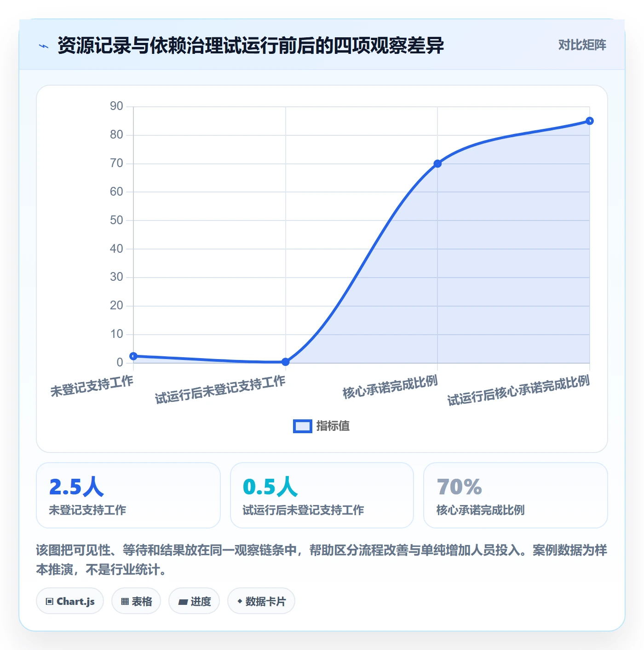Screen dimensions: 644x650
Task: Click the 对比矩阵 label in header
Action: [582, 45]
